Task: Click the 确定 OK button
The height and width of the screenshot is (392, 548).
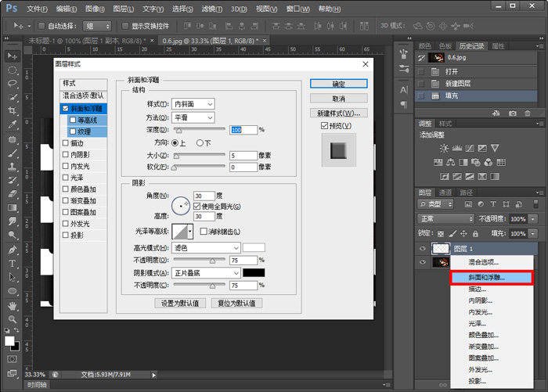Action: click(x=339, y=84)
